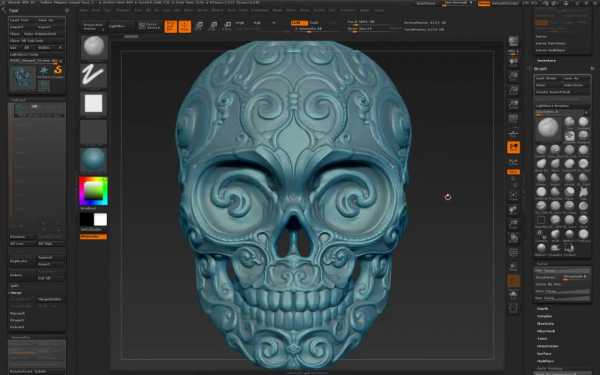Expand the Modifiers section in Brush palette
This screenshot has width=600, height=375.
[545, 361]
